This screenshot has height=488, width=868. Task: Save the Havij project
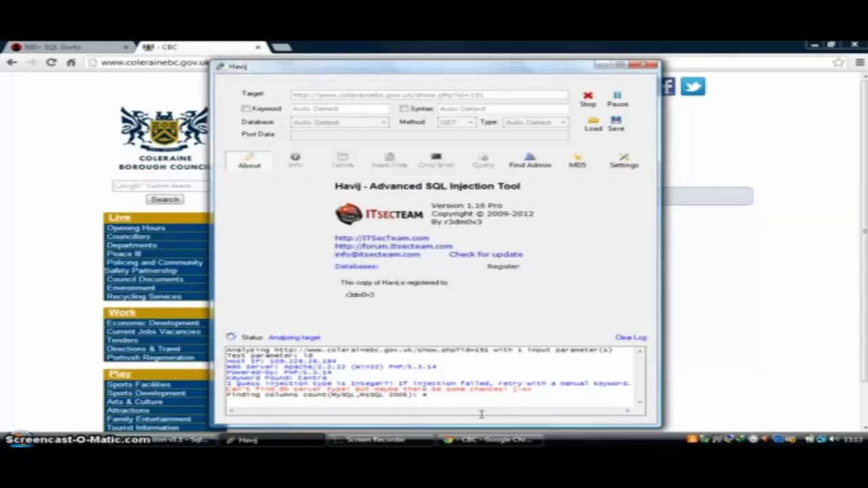616,124
